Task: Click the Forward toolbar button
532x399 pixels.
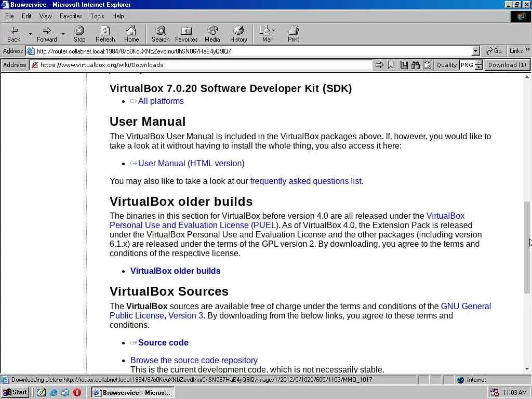Action: pos(47,34)
